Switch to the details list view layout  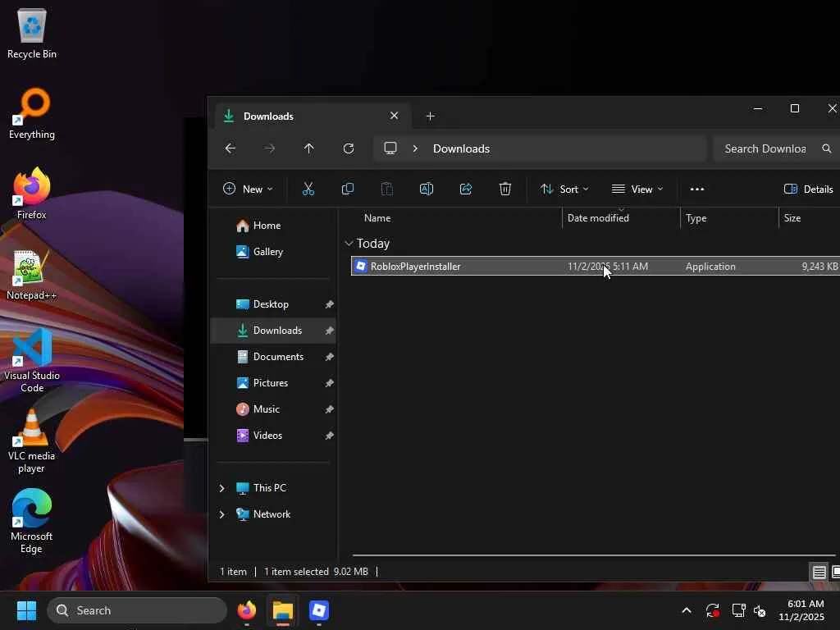[819, 573]
